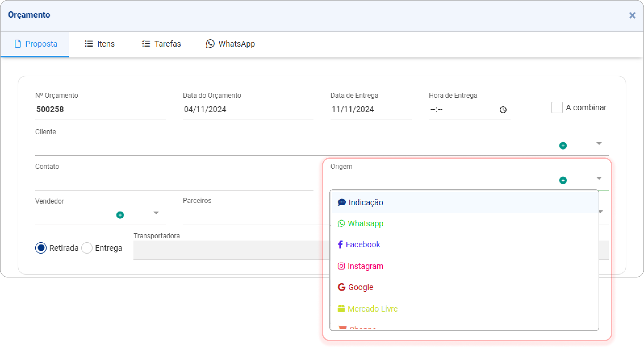Click green plus icon in Cliente field
The height and width of the screenshot is (348, 644).
tap(563, 146)
